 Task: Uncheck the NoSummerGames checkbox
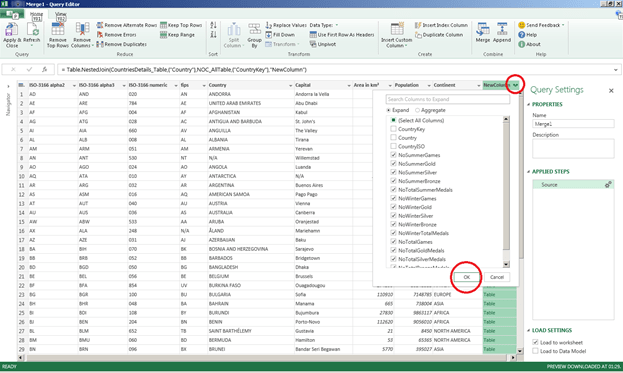tap(393, 155)
